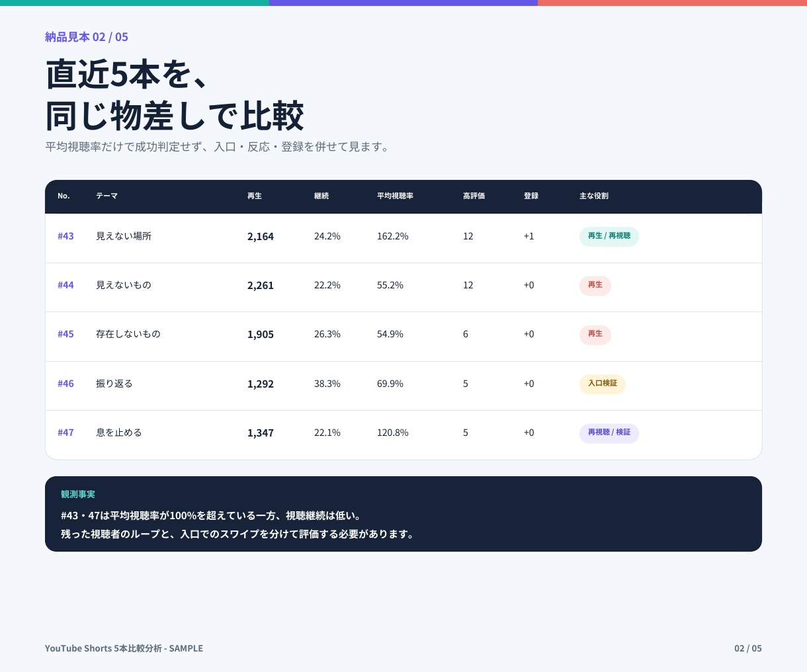Viewport: 807px width, 672px height.
Task: Click the heading 直近5本を、
Action: (127, 73)
